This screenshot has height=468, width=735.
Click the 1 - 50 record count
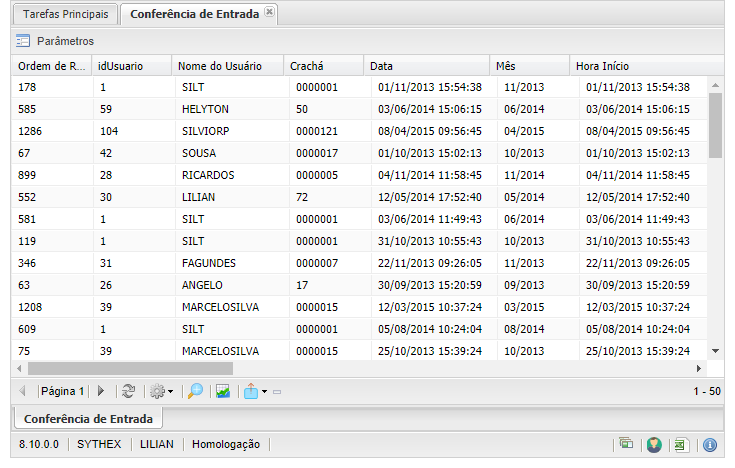point(707,391)
